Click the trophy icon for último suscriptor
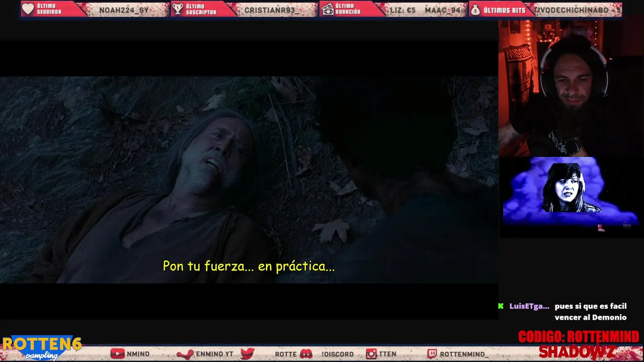Viewport: 644px width, 362px height. pyautogui.click(x=178, y=9)
